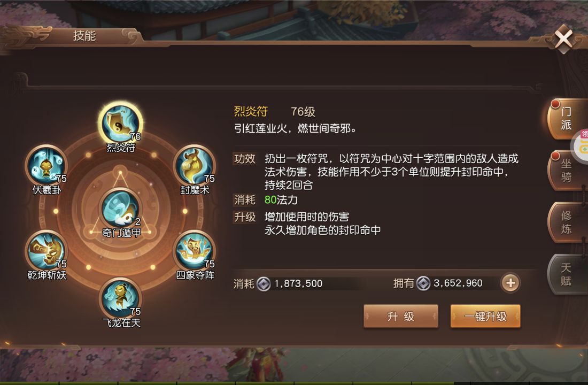Click the 烈炎符 skill name title
588x385 pixels.
(251, 111)
